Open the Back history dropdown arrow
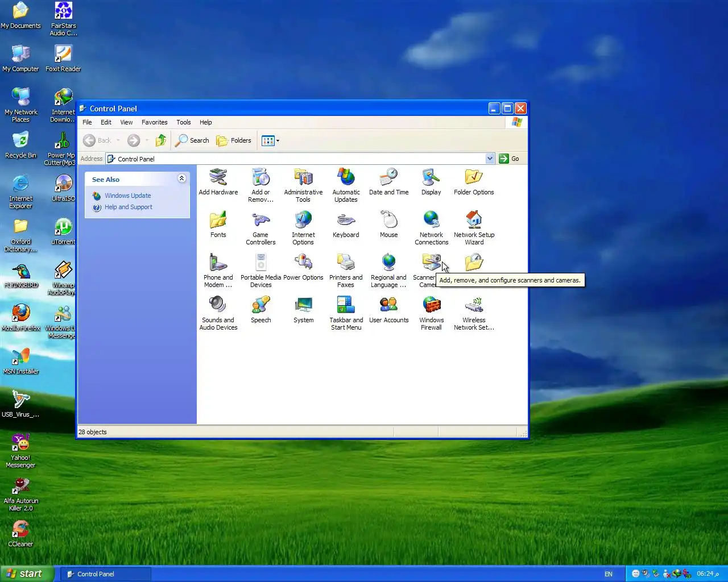Screen dimensions: 728x582 coord(118,140)
